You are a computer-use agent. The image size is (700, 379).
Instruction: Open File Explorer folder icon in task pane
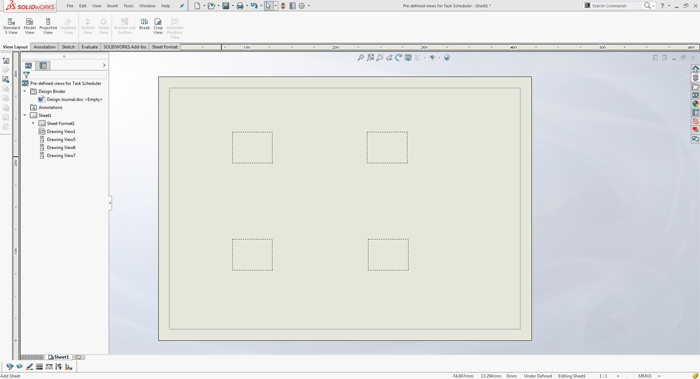(x=695, y=87)
